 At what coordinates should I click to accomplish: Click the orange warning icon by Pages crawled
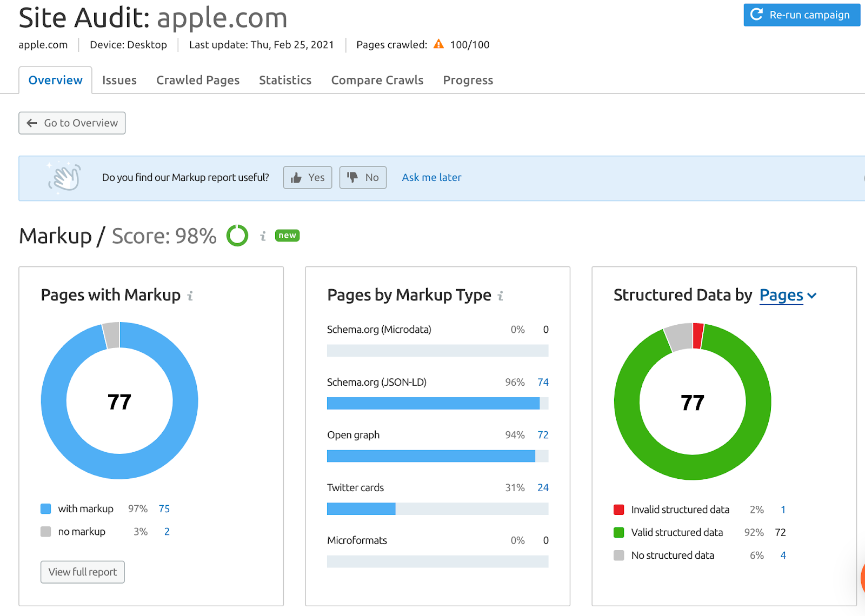coord(438,44)
